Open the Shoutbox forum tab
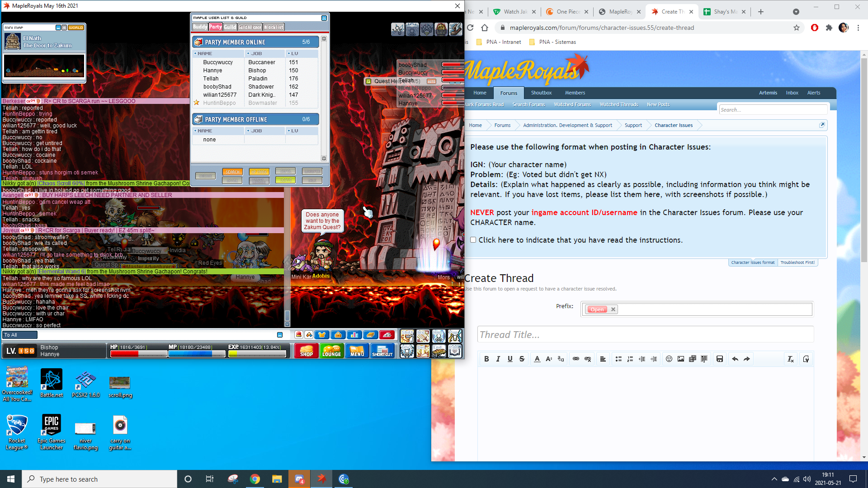 pos(541,93)
